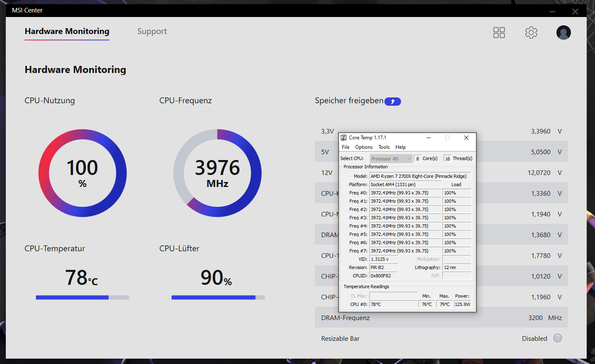Click the Freq #3 value field

pos(405,218)
